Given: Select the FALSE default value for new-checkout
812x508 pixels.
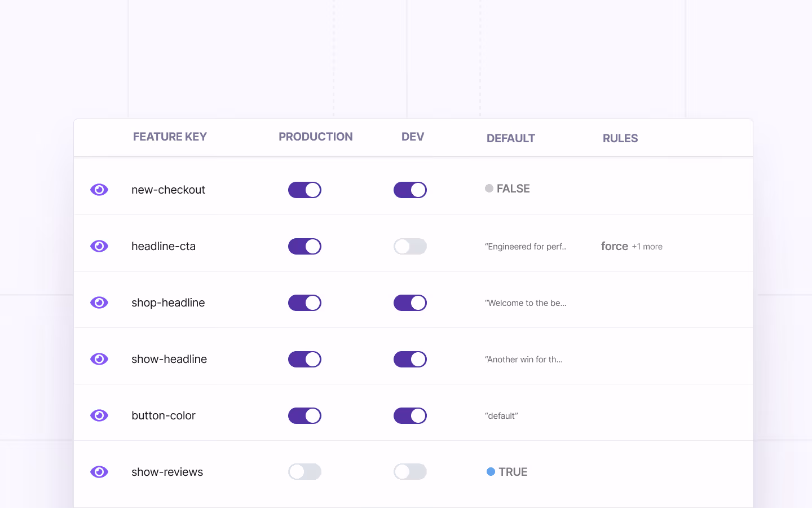Looking at the screenshot, I should pyautogui.click(x=513, y=189).
